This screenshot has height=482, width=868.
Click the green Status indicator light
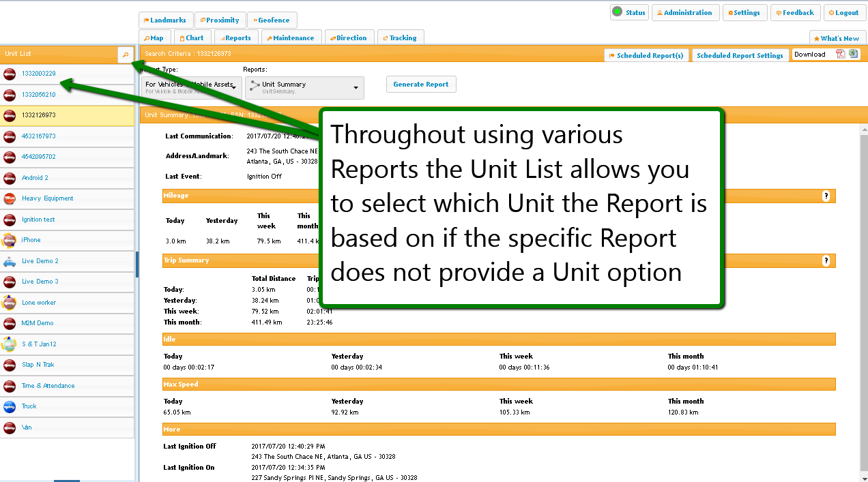click(x=617, y=12)
